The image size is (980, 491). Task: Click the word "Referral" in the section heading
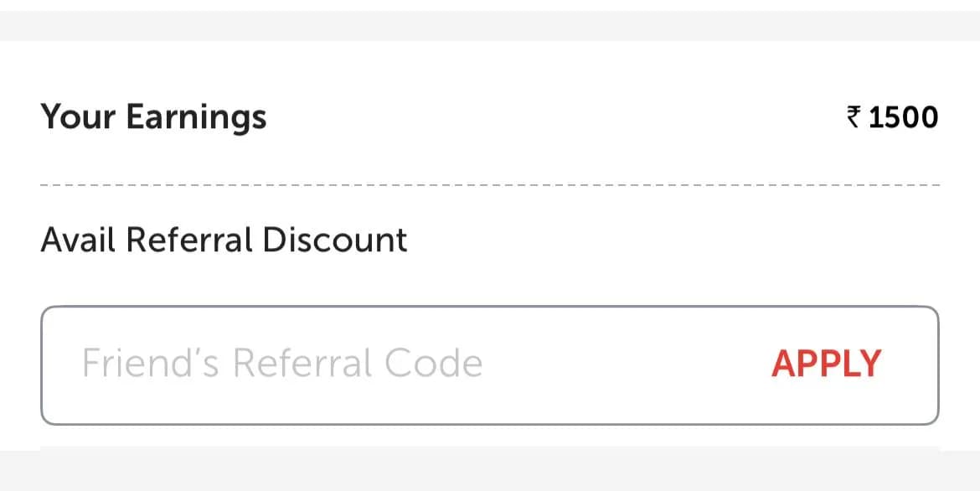pyautogui.click(x=189, y=240)
